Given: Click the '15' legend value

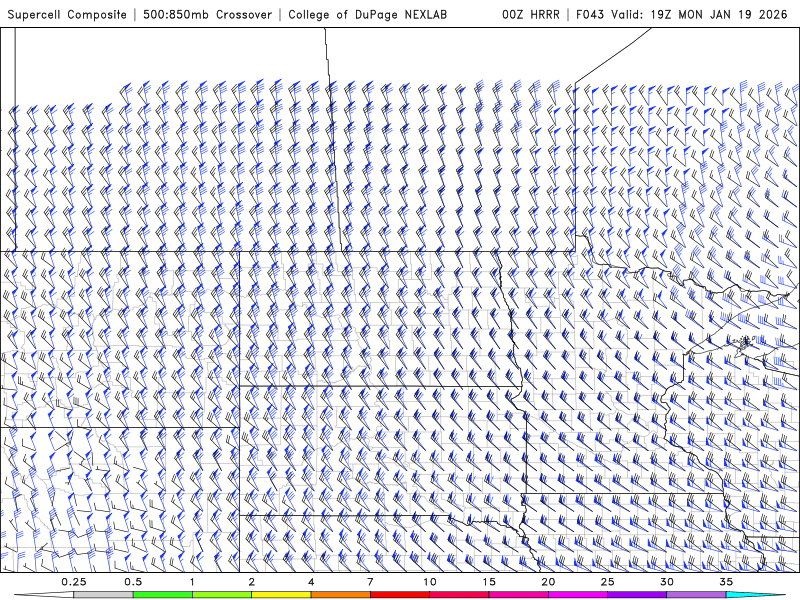Looking at the screenshot, I should tap(489, 582).
